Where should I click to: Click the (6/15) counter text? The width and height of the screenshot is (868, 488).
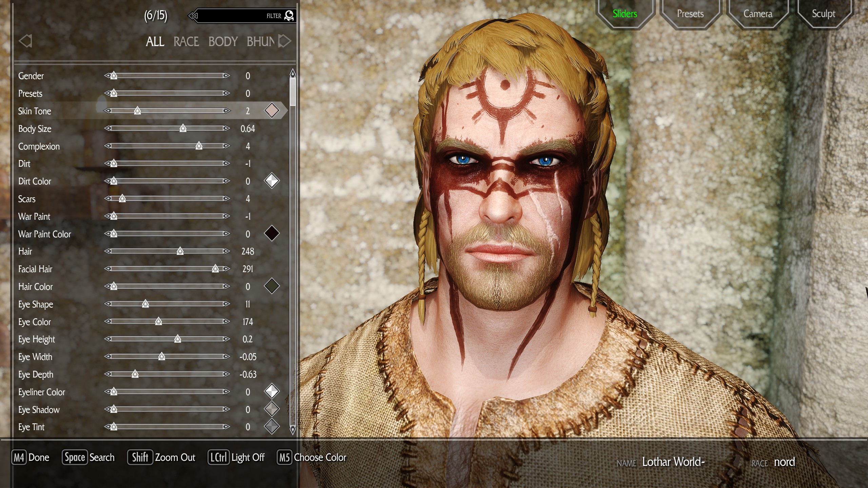(156, 16)
